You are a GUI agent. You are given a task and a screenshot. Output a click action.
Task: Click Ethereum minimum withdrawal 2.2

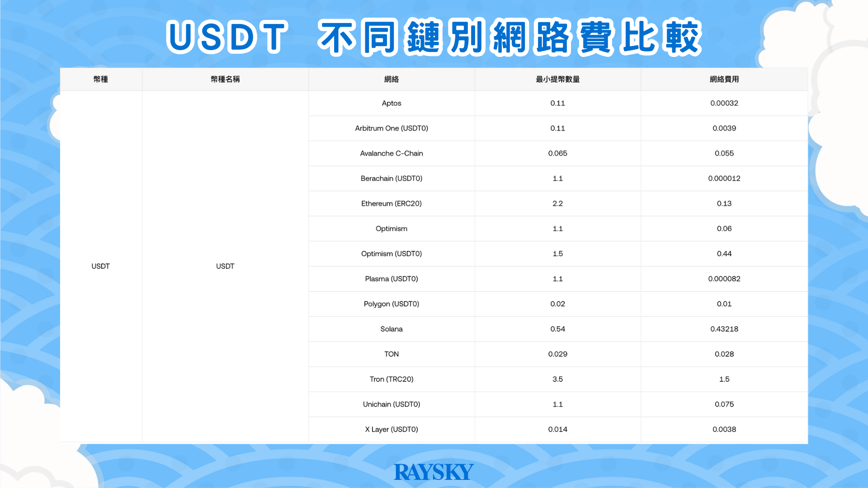[x=557, y=203]
